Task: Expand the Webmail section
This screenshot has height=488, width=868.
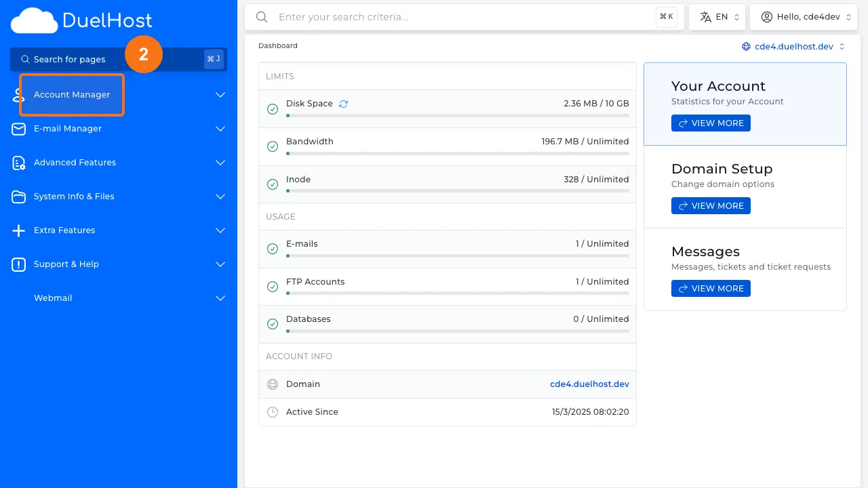Action: point(220,298)
